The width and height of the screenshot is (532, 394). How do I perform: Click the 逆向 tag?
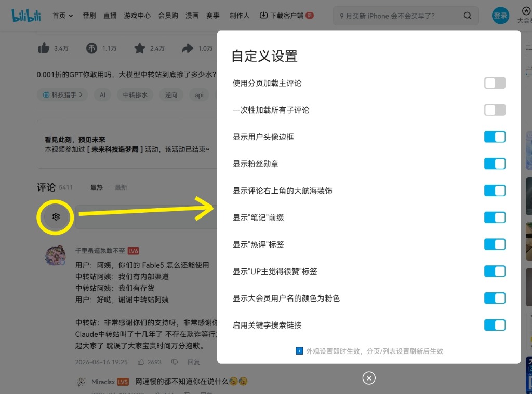click(171, 95)
